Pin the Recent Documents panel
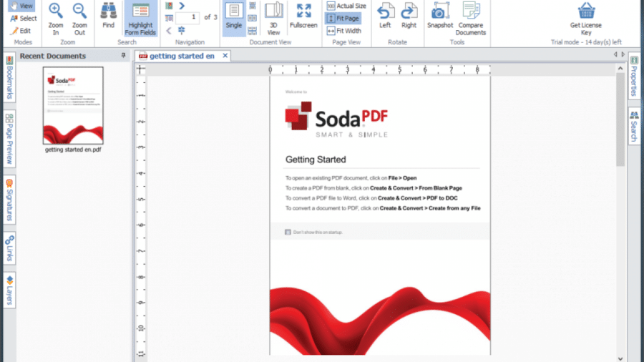Screen dimensions: 644x362 point(123,55)
